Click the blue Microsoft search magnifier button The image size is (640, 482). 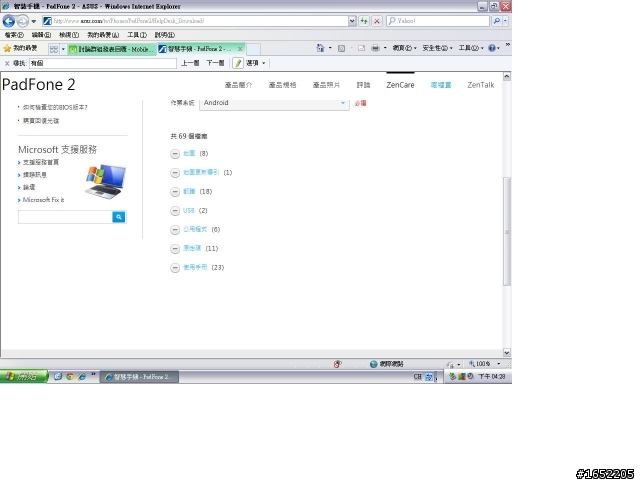[119, 217]
